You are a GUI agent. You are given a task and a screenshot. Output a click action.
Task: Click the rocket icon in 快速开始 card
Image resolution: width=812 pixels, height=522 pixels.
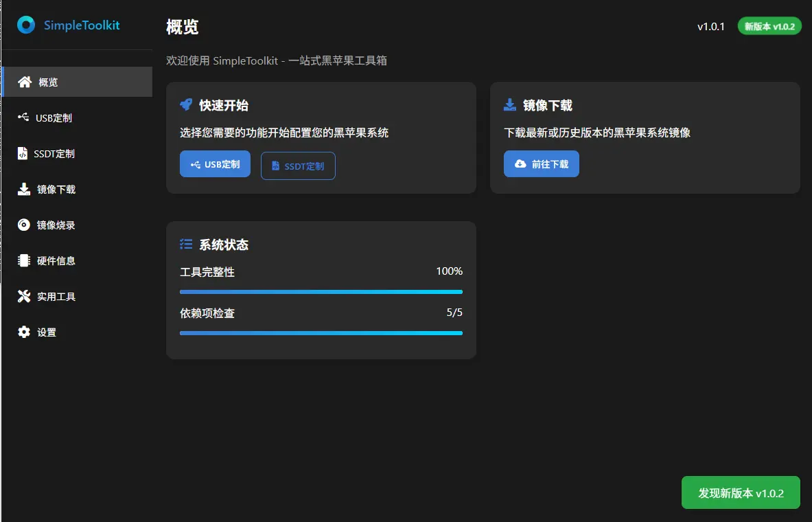(186, 104)
